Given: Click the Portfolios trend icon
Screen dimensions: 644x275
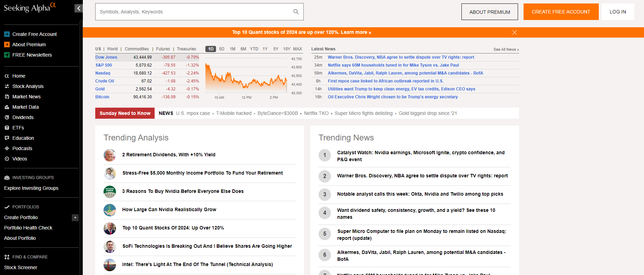Looking at the screenshot, I should click(7, 207).
